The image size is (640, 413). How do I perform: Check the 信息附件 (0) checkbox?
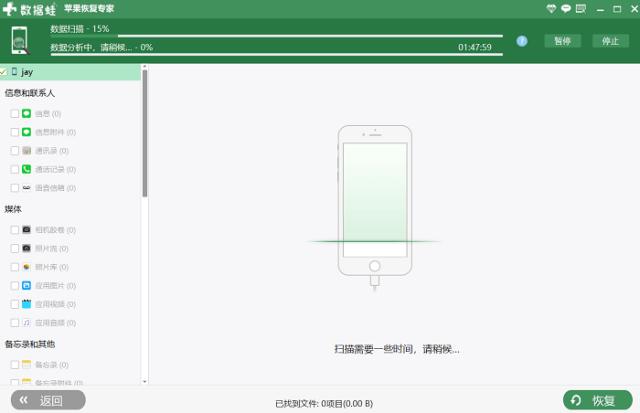[x=15, y=132]
